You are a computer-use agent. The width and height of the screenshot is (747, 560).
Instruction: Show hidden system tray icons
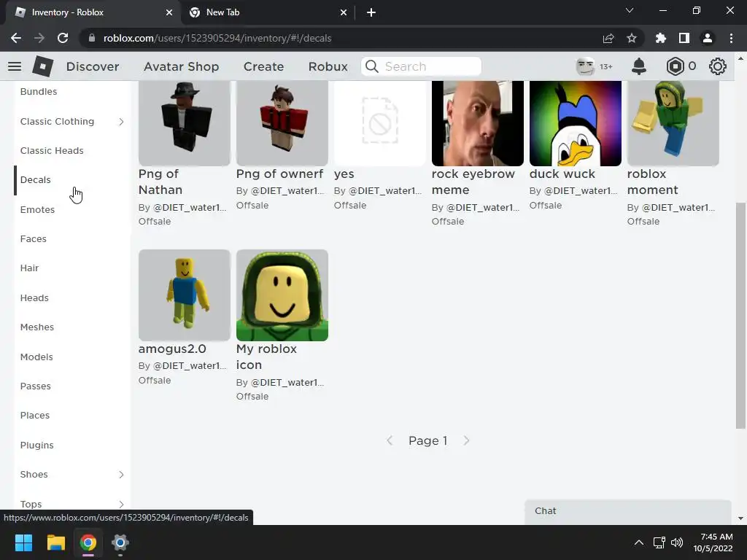click(639, 542)
